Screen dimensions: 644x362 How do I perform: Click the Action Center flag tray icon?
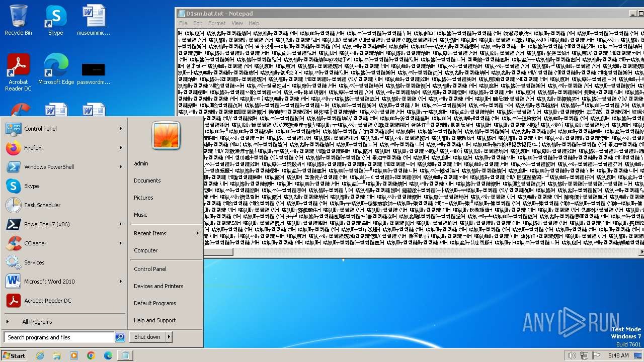pyautogui.click(x=596, y=355)
